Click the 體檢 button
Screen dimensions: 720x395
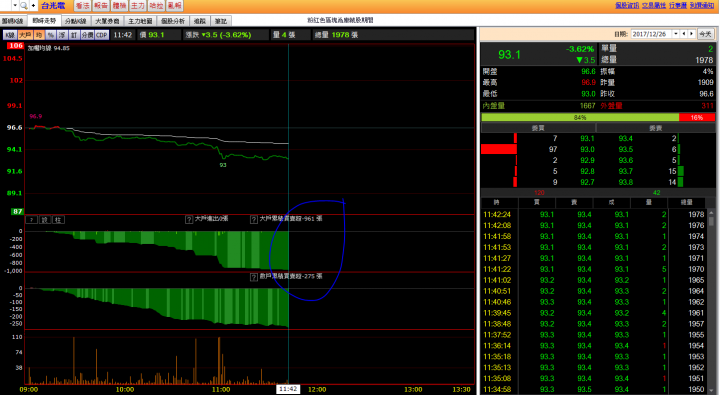(119, 6)
